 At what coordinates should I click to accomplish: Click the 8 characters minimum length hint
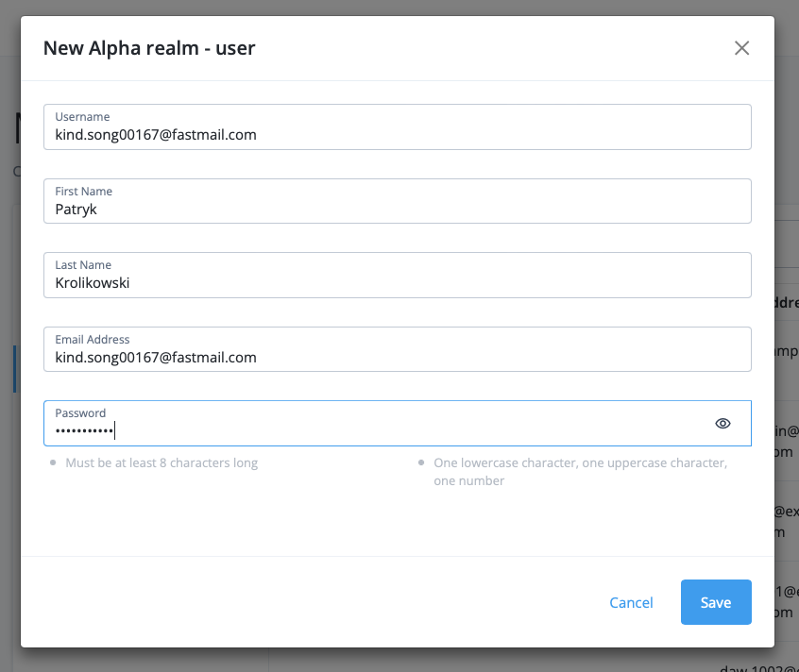click(x=161, y=463)
